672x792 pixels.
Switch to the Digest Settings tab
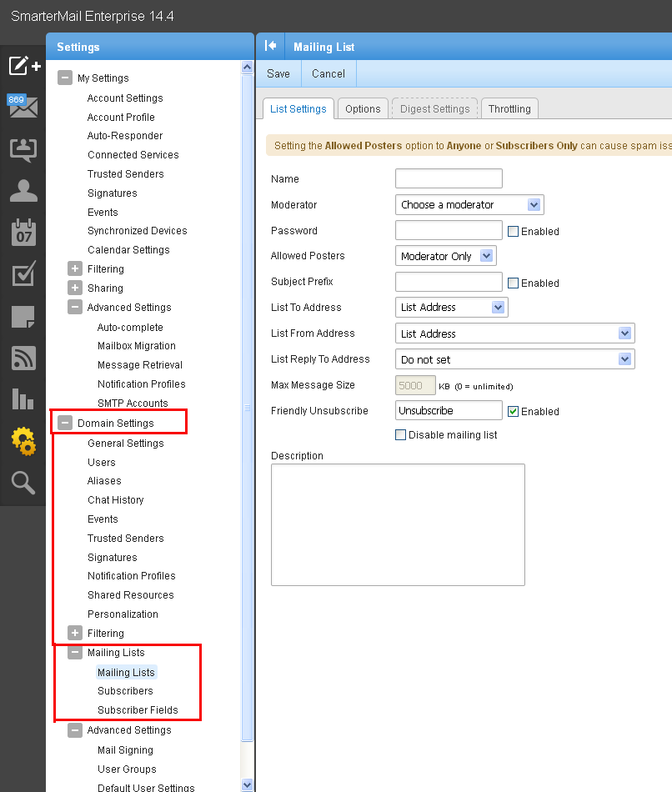(x=435, y=108)
